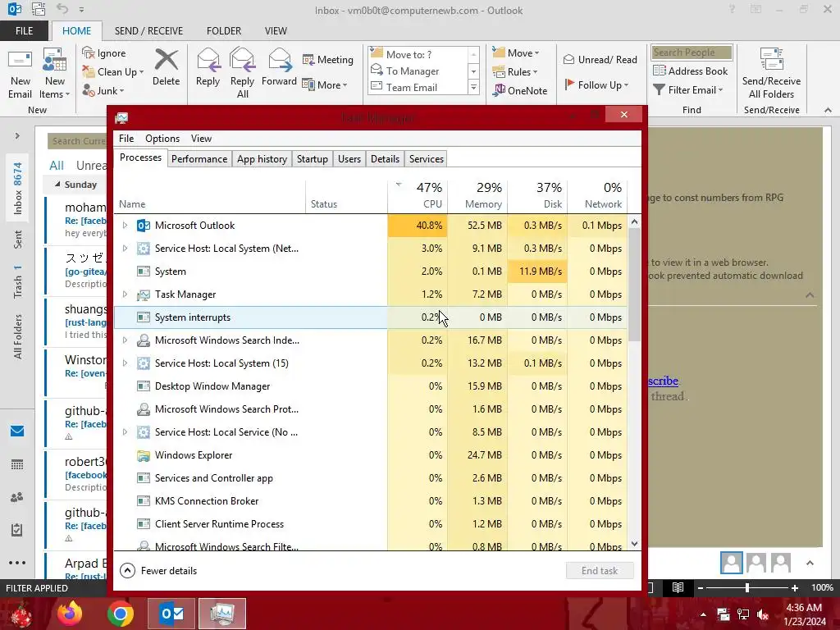Switch to Outlook via its taskbar icon
Screen dimensions: 840x630
point(171,614)
